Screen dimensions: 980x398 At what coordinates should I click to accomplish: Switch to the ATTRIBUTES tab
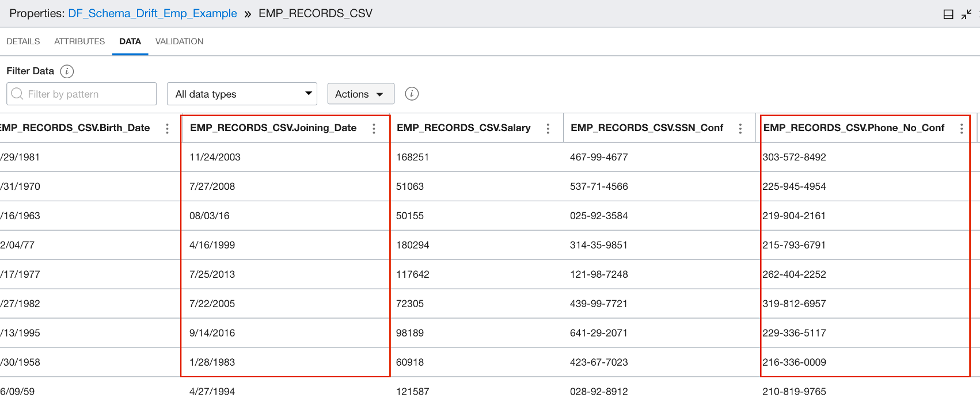(79, 41)
